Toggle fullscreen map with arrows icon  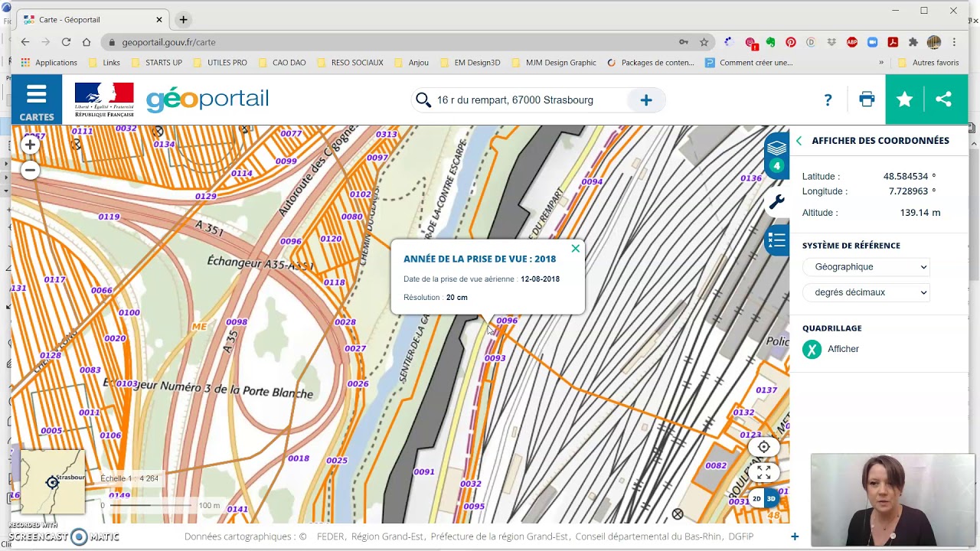point(763,472)
